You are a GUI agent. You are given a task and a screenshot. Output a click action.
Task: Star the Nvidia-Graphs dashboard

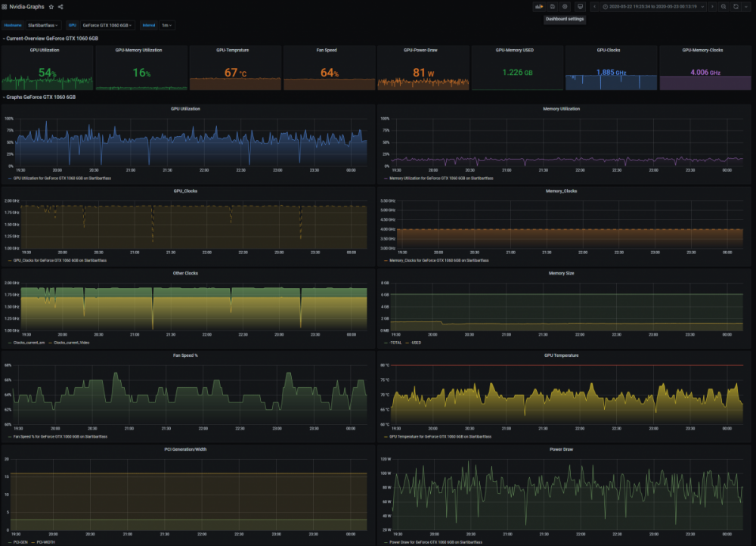coord(51,6)
